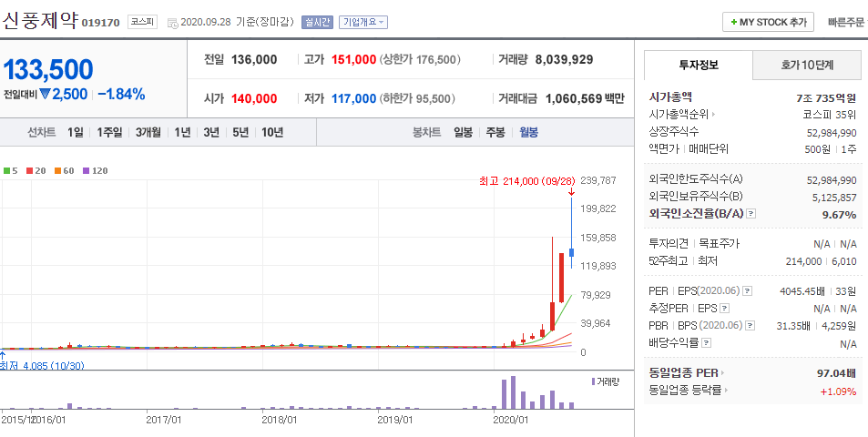
Task: Click the orange 60-period moving average swatch
Action: pos(57,171)
